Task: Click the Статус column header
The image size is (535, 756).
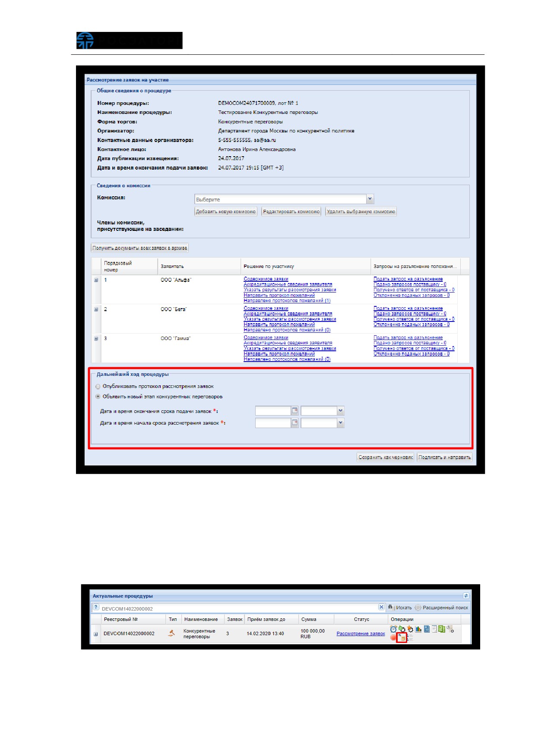Action: tap(361, 619)
